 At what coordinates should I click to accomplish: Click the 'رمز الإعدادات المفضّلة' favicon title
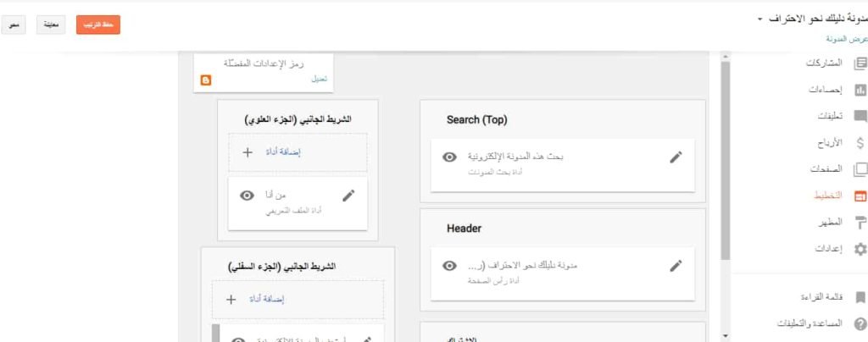264,63
